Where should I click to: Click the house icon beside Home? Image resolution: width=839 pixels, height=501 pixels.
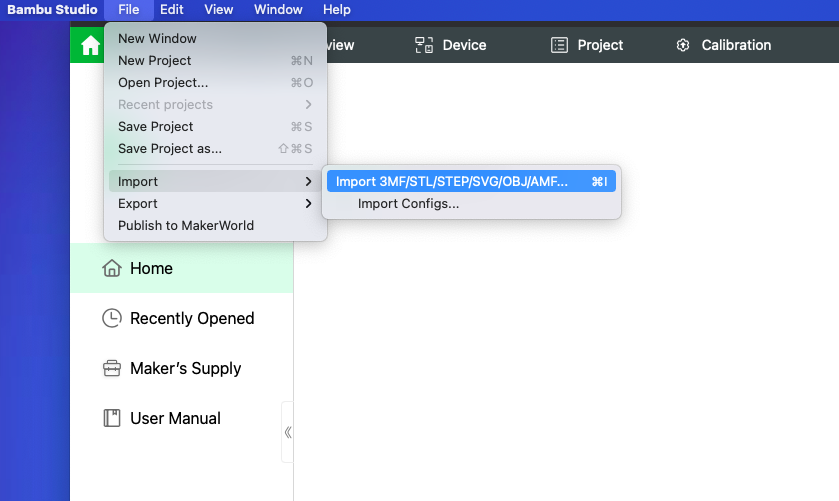(x=112, y=268)
